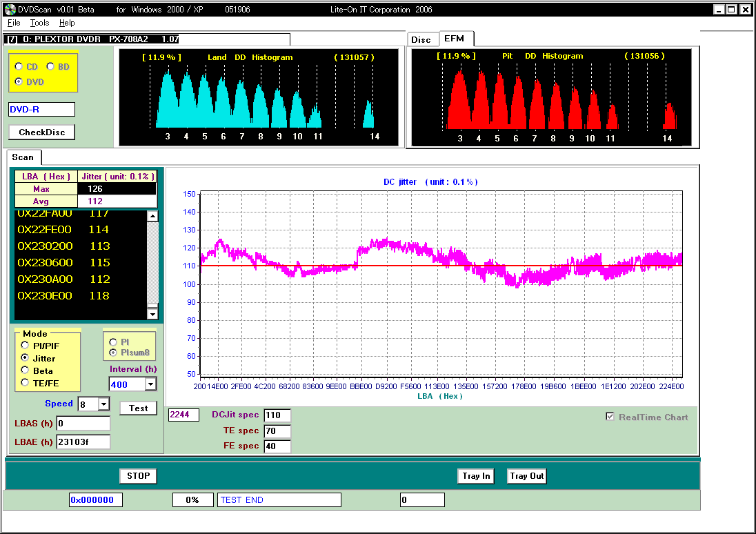Select the CD media type option
Screen dimensions: 756x534
tap(19, 67)
